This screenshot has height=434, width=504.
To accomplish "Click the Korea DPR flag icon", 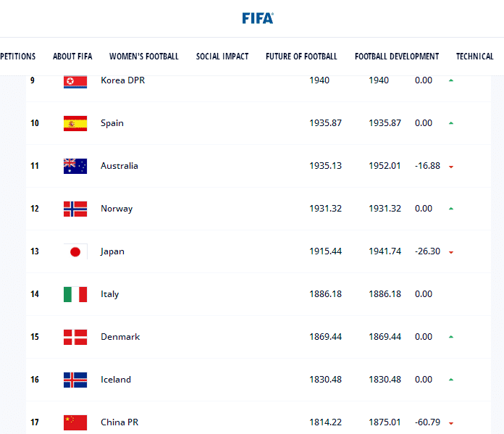I will coord(75,80).
